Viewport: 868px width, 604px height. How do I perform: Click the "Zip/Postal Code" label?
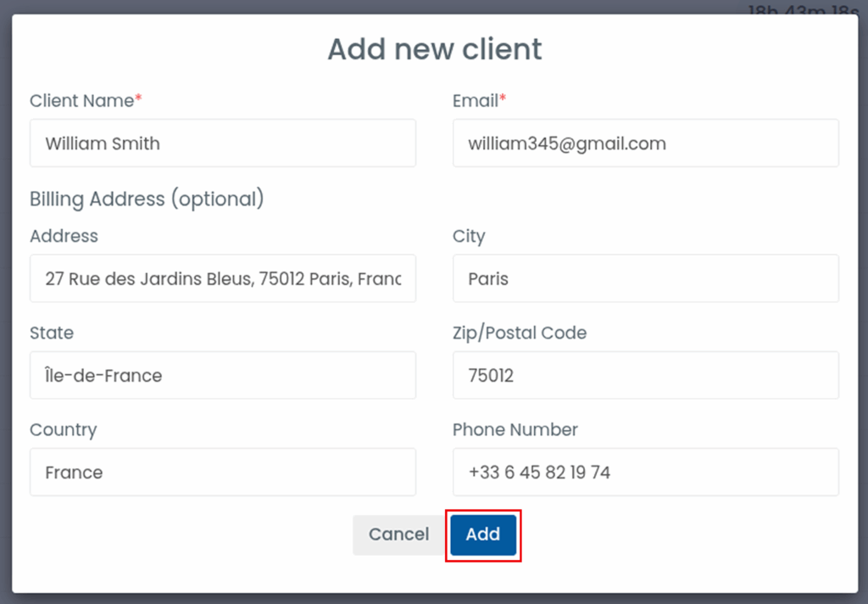click(x=519, y=333)
